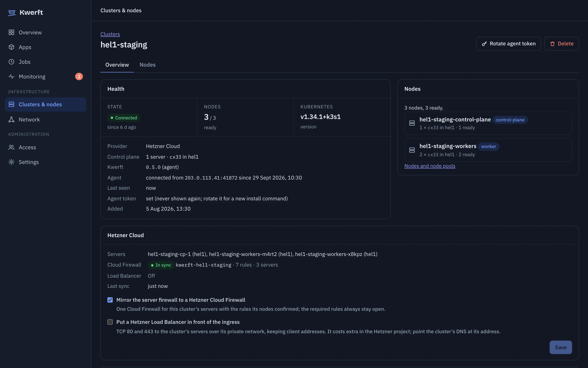588x368 pixels.
Task: Click the Control plane '1 server · cx33 in hel1'
Action: (x=172, y=157)
